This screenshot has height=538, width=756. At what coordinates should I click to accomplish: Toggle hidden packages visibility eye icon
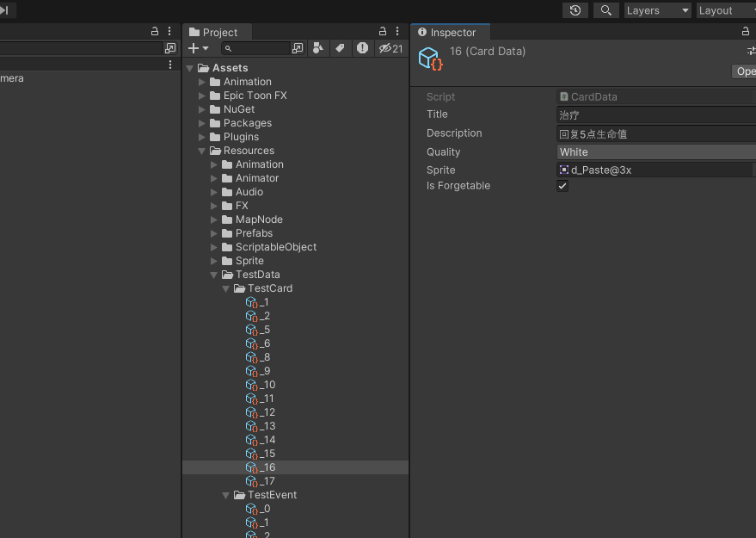390,48
